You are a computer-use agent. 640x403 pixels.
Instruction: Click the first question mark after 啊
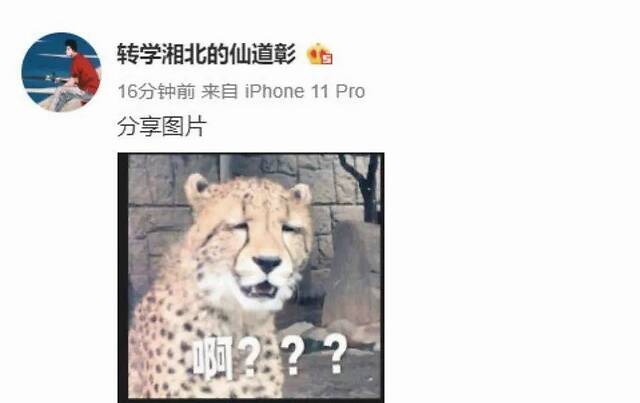tap(250, 358)
